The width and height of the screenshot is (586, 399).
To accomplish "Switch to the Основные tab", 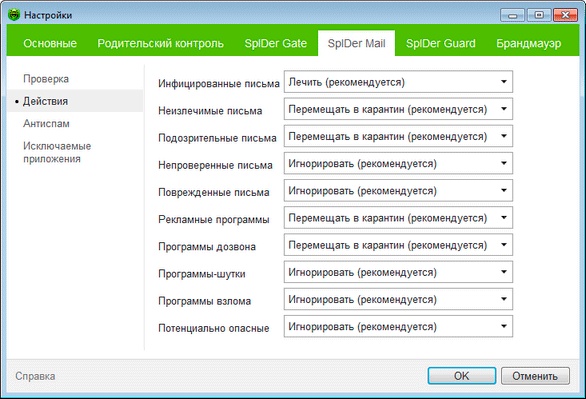I will pos(50,43).
